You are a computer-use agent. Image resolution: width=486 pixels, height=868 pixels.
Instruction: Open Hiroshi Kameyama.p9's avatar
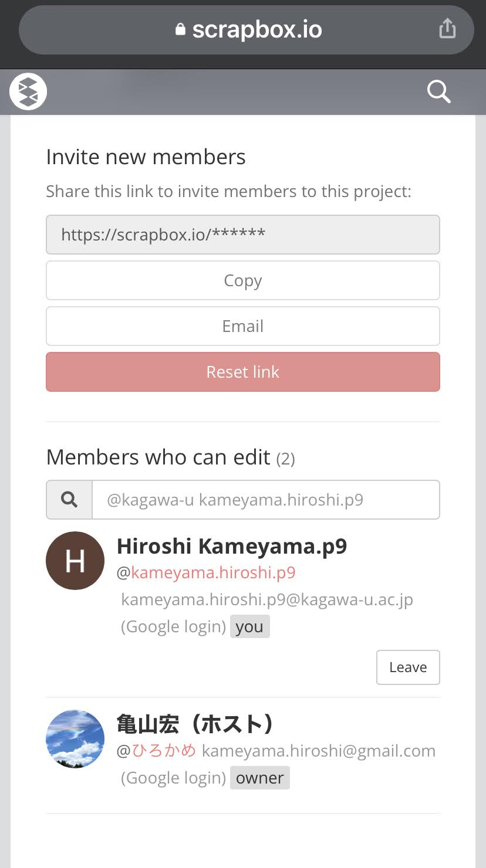click(x=75, y=561)
